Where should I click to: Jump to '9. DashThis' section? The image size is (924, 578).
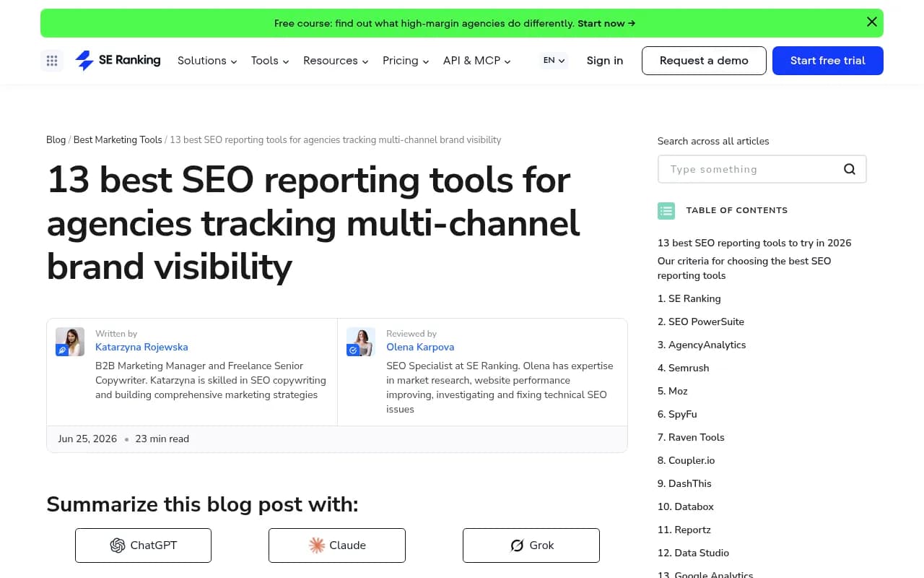pyautogui.click(x=684, y=483)
